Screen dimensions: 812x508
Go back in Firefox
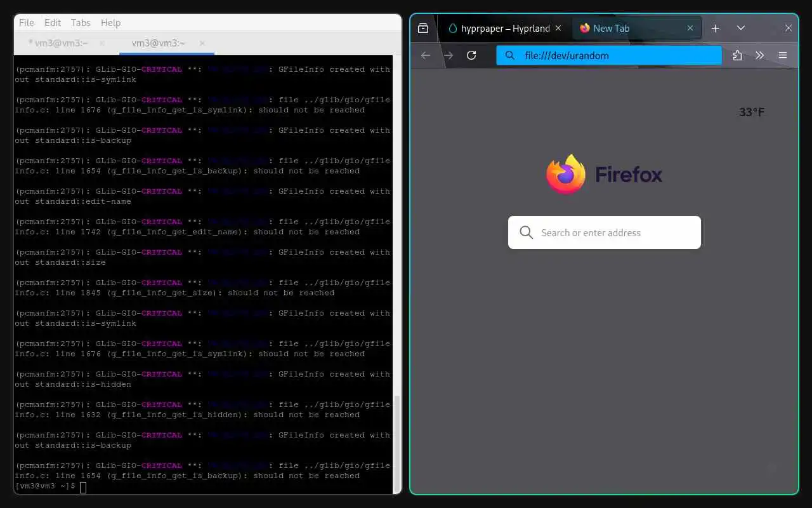426,55
